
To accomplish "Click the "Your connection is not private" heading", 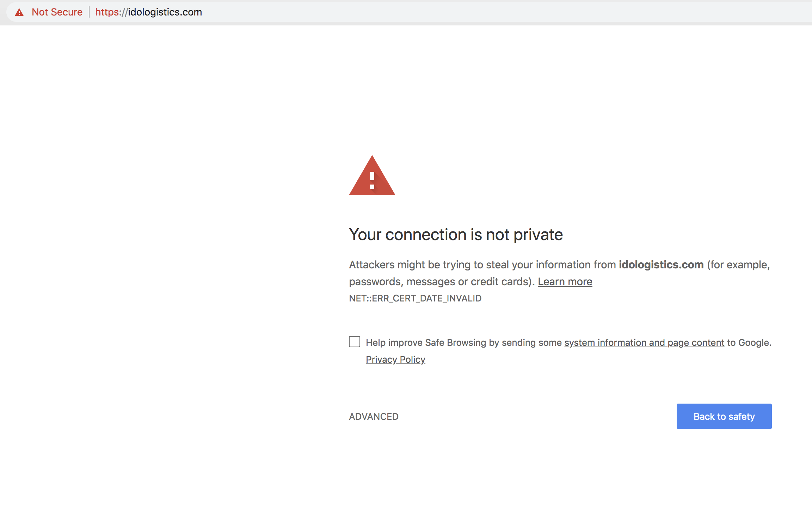I will tap(456, 235).
